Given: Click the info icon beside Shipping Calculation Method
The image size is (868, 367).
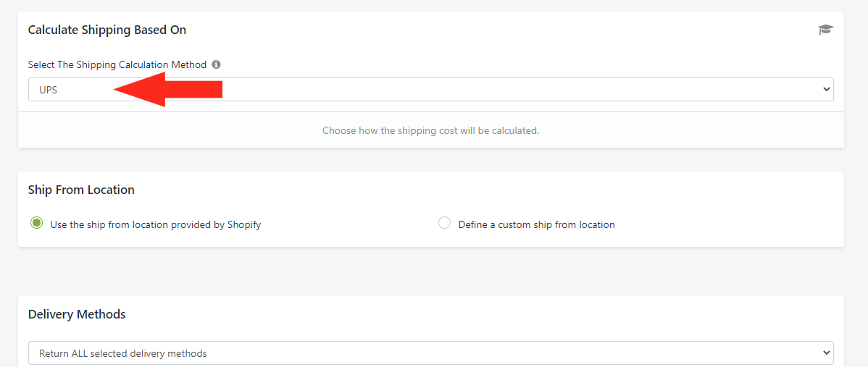Looking at the screenshot, I should [x=217, y=64].
